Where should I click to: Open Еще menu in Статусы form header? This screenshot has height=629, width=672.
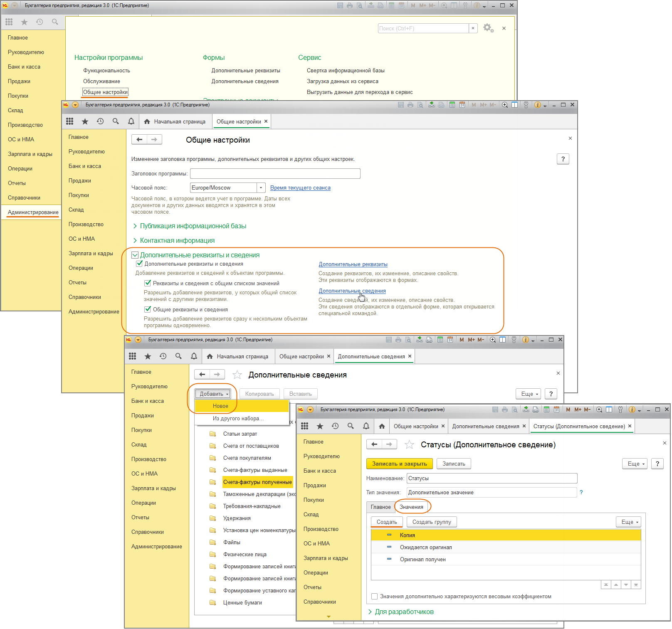point(635,464)
